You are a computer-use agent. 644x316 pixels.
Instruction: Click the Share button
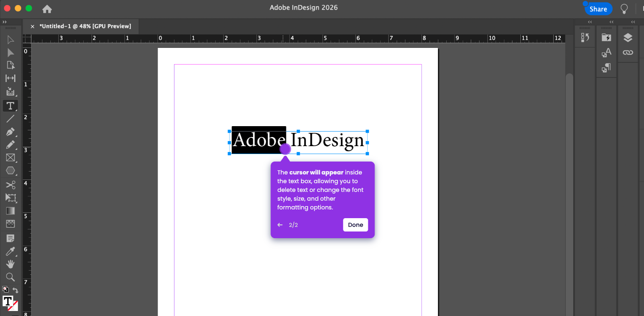tap(598, 9)
